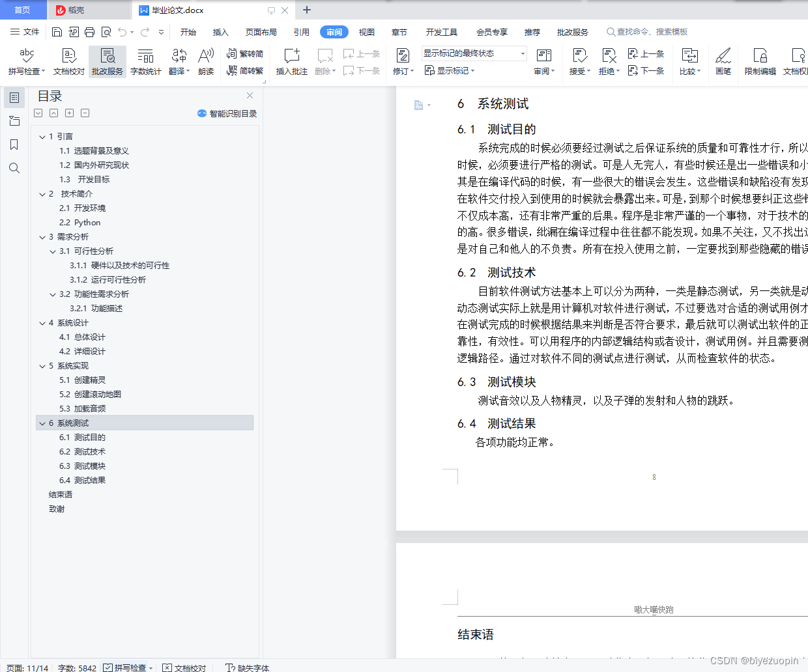This screenshot has width=808, height=672.
Task: Switch to the 稻壳 application tab
Action: point(77,10)
